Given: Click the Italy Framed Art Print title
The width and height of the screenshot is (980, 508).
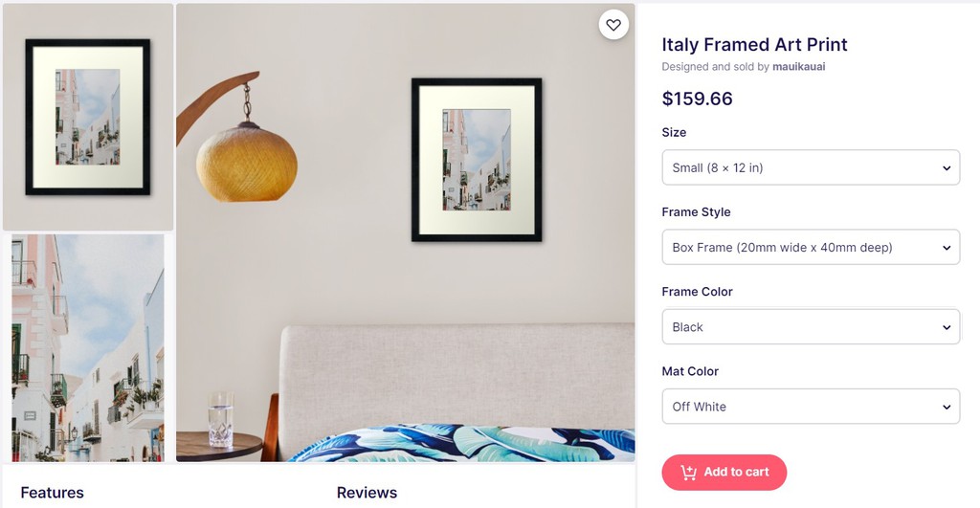Looking at the screenshot, I should 754,44.
